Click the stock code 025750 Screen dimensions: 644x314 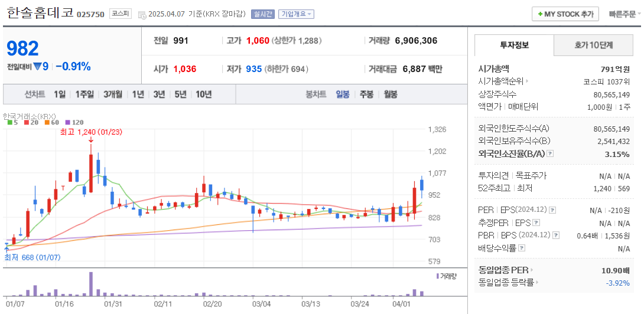[91, 15]
